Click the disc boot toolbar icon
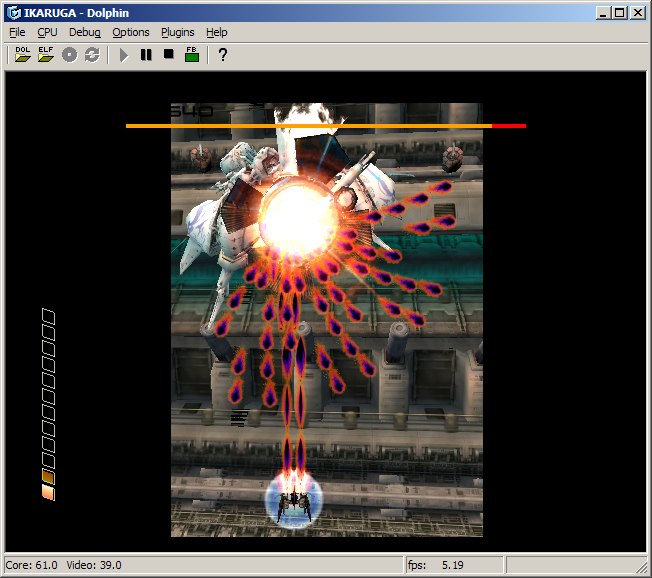 click(69, 55)
